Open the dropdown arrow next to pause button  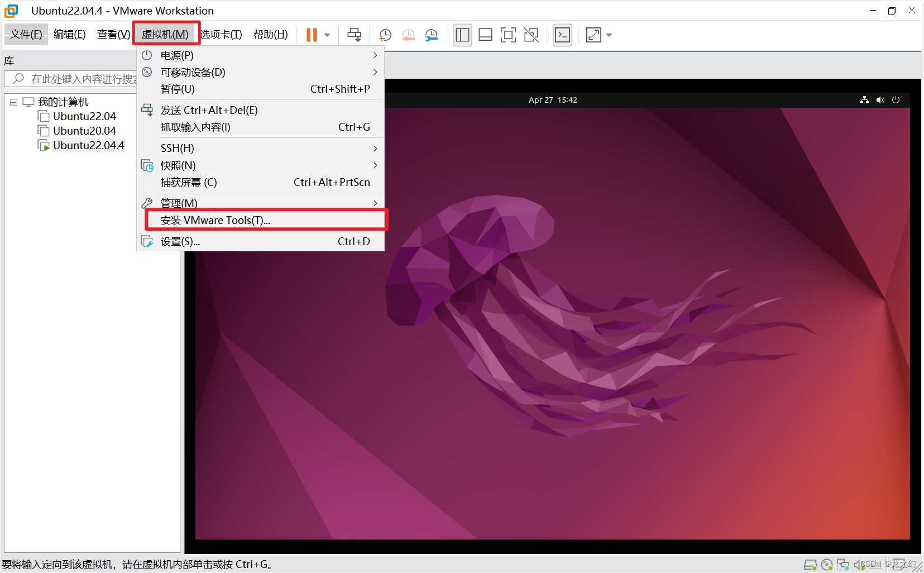327,35
